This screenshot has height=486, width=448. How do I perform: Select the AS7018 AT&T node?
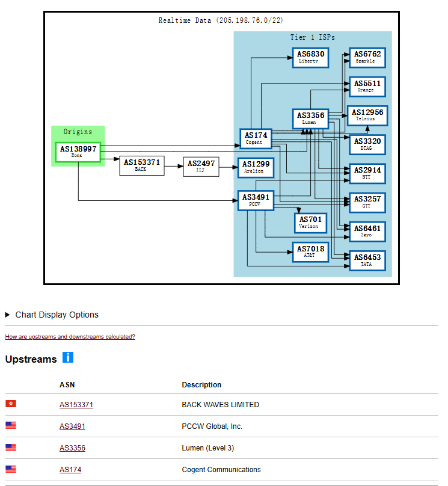[310, 252]
